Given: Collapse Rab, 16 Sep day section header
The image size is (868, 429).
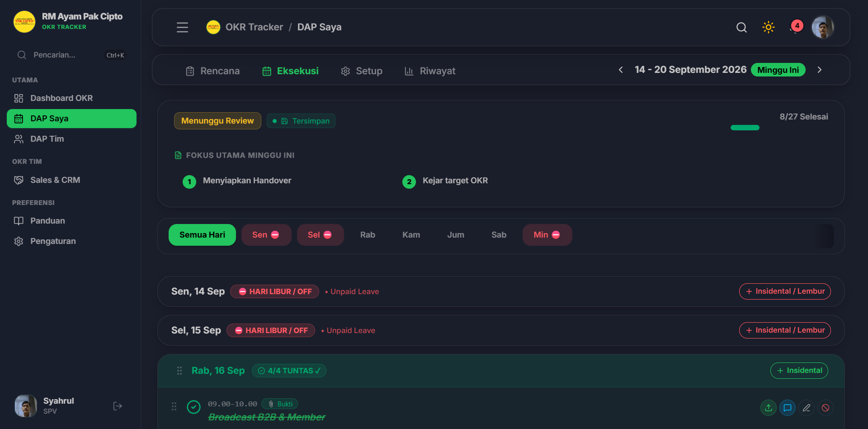Looking at the screenshot, I should [x=501, y=371].
